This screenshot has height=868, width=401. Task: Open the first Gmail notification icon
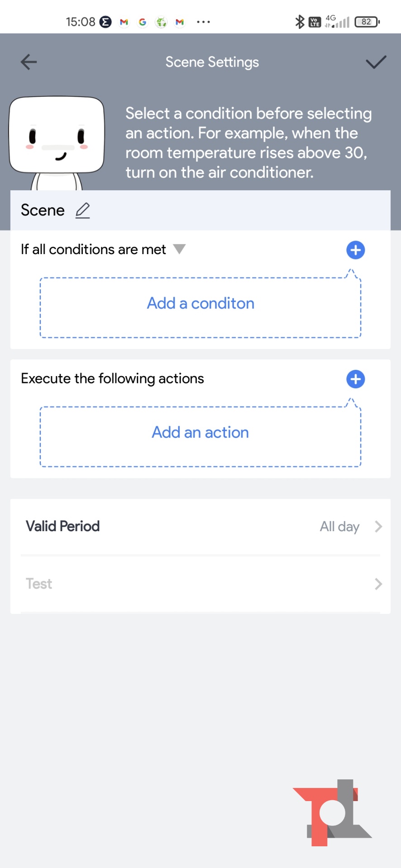124,22
